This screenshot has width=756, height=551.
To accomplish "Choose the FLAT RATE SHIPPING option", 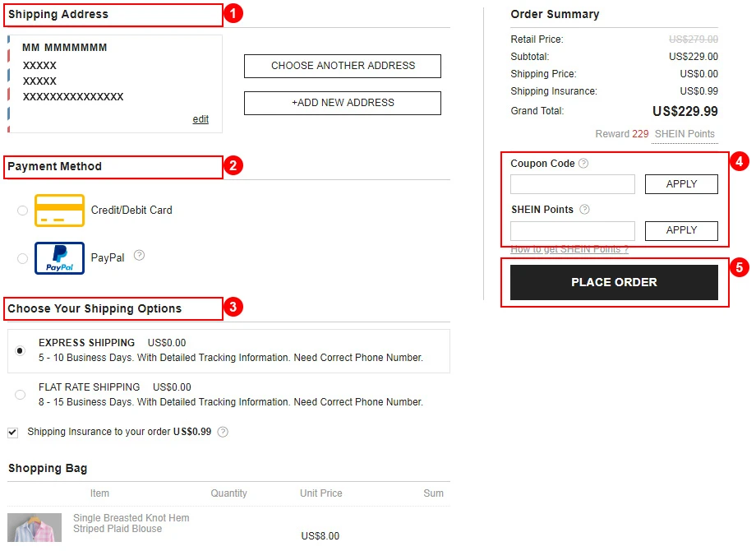I will click(x=20, y=394).
